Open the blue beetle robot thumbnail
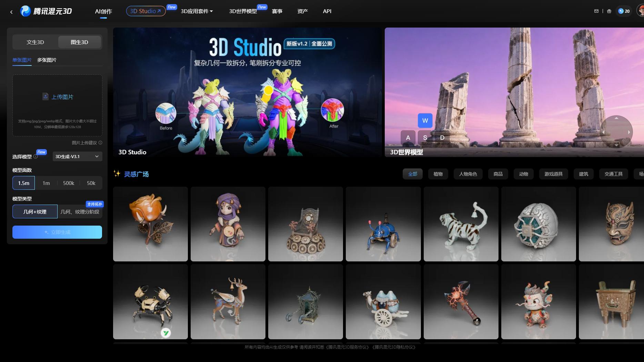Screen dimensions: 644x362 [383, 224]
